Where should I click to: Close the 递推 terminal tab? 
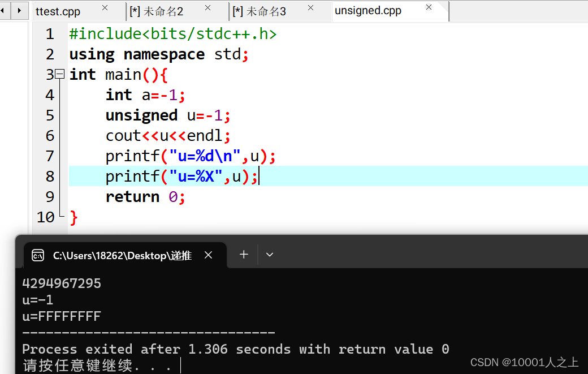click(208, 255)
